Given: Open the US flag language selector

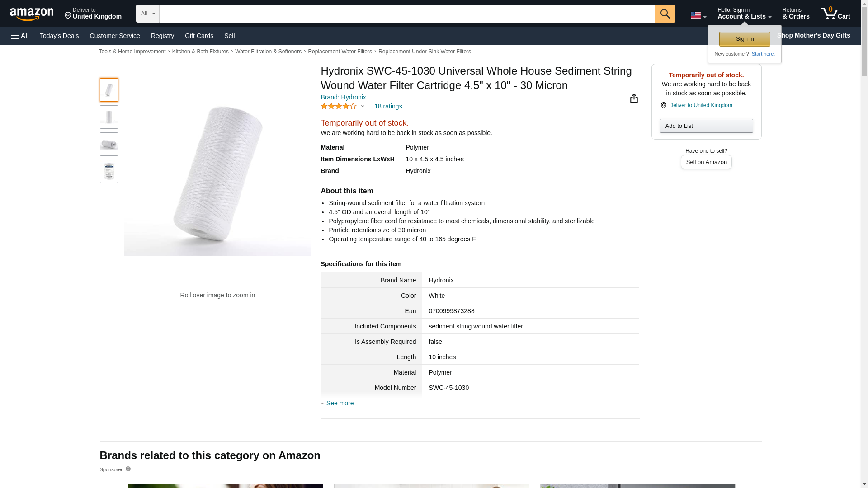Looking at the screenshot, I should (x=698, y=15).
